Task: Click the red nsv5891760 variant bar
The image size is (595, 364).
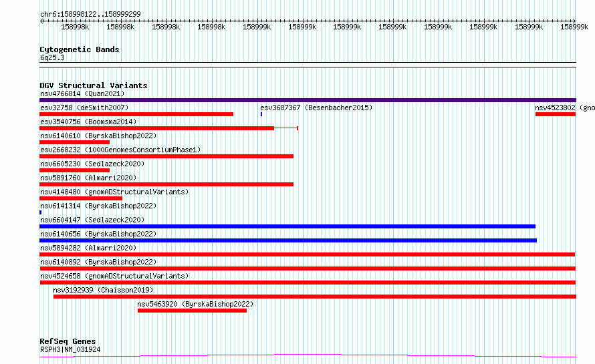Action: pyautogui.click(x=166, y=184)
